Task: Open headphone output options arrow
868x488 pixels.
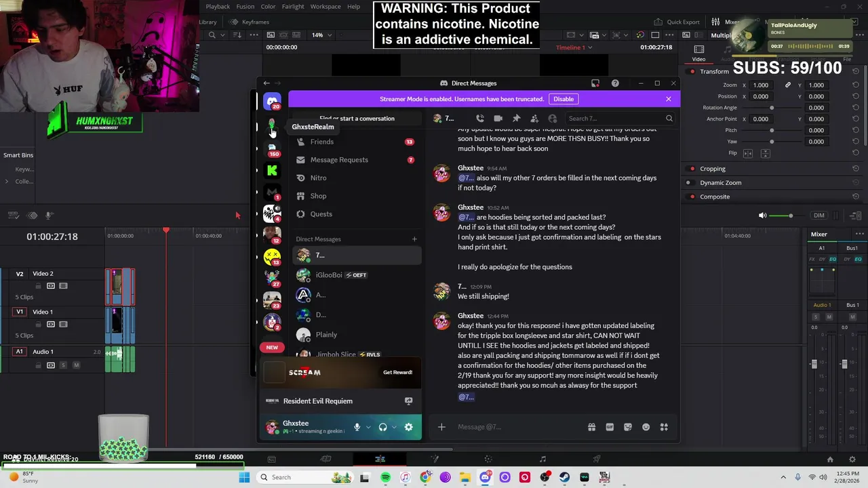Action: (x=394, y=427)
